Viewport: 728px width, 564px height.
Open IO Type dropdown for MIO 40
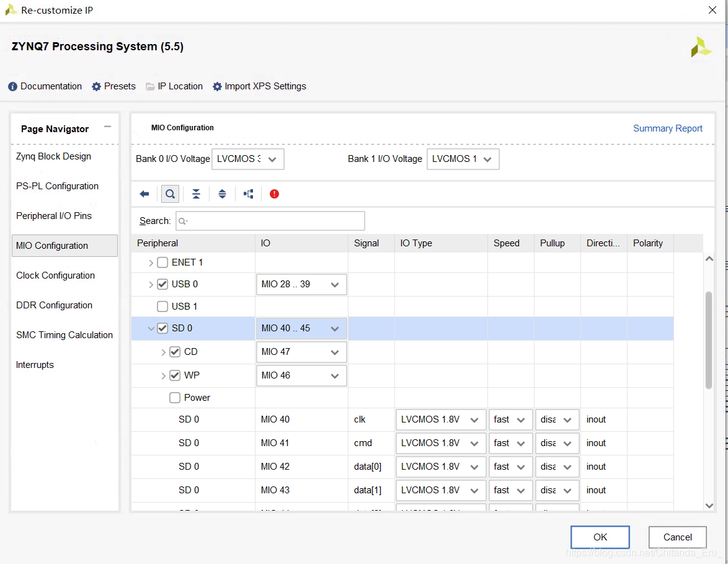pos(441,419)
